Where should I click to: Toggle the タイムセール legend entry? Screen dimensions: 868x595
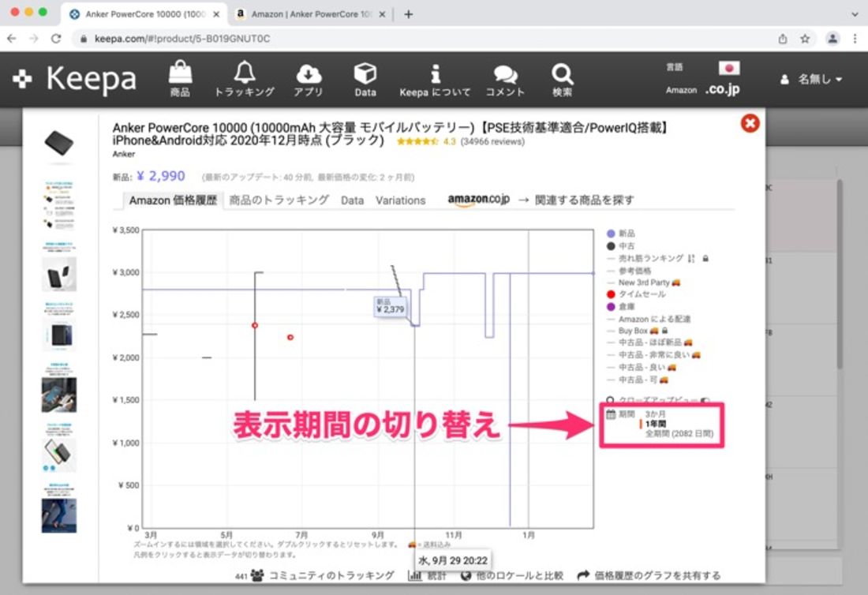click(636, 294)
